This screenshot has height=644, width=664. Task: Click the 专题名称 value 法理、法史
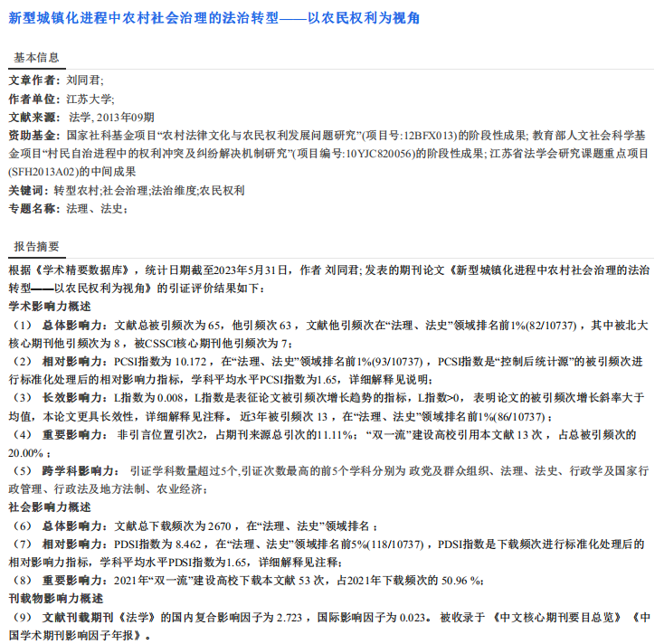click(x=95, y=209)
